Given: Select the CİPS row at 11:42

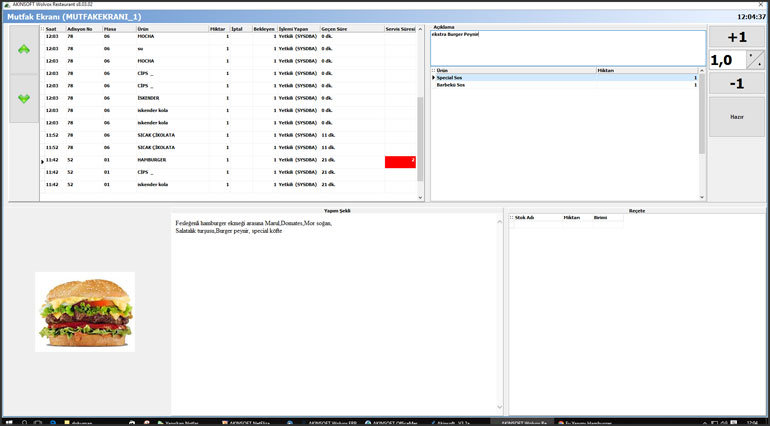Looking at the screenshot, I should coord(228,172).
